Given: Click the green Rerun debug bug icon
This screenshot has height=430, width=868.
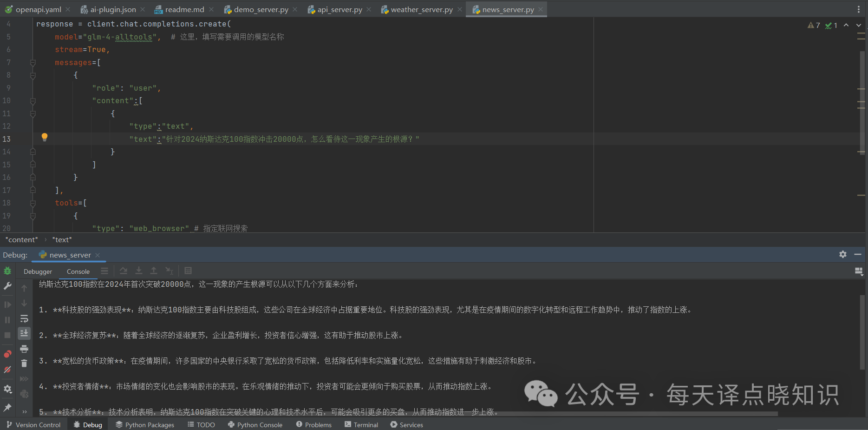Looking at the screenshot, I should click(x=7, y=271).
